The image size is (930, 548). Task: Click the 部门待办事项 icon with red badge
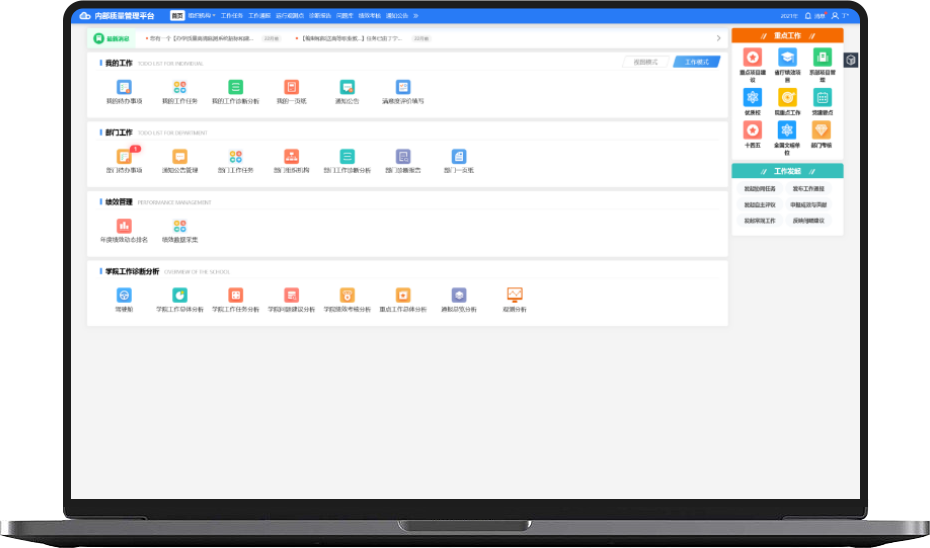124,156
